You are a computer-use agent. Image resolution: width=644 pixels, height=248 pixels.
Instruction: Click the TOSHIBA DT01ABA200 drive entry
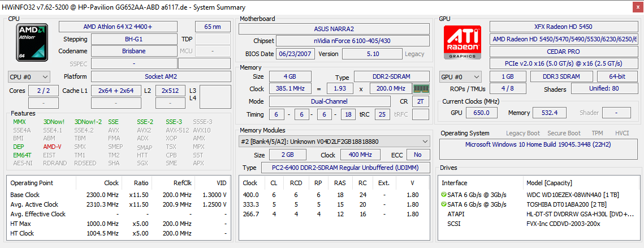pos(567,204)
